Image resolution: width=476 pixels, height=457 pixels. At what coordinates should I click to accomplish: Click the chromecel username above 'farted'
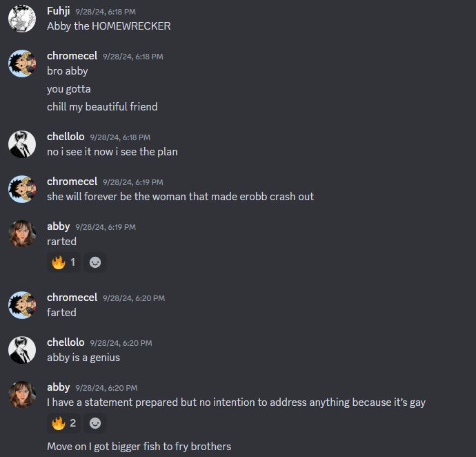click(72, 298)
